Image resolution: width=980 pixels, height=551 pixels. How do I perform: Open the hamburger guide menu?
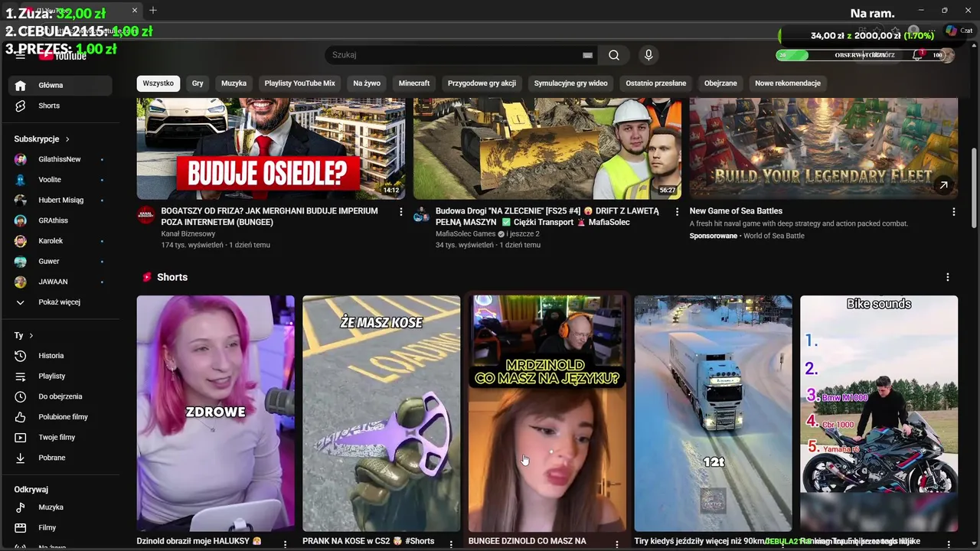pos(21,55)
